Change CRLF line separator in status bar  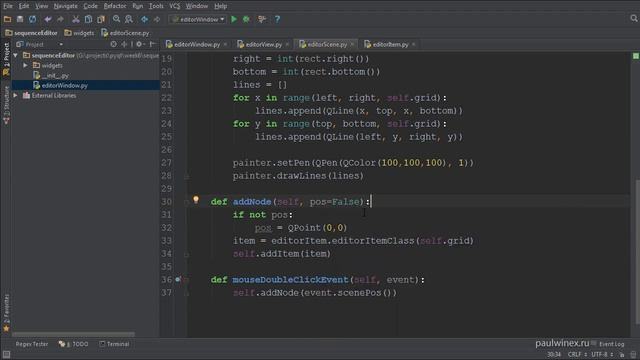click(578, 354)
